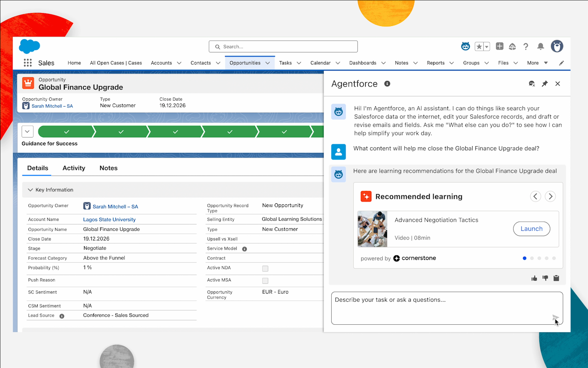Expand the Contacts nav dropdown

tap(218, 63)
